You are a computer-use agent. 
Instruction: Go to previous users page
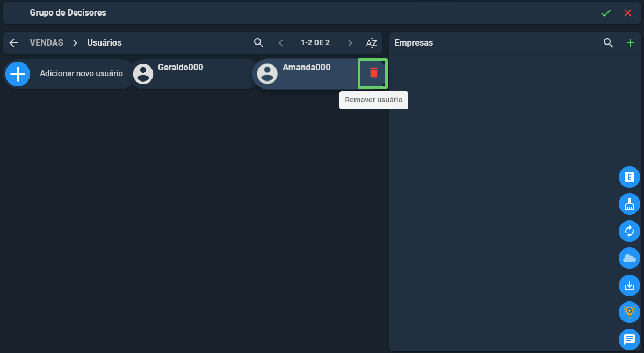tap(280, 42)
